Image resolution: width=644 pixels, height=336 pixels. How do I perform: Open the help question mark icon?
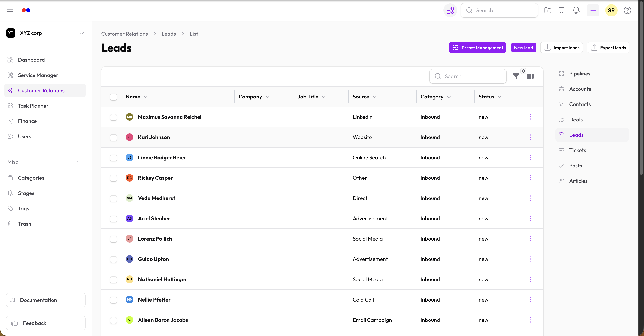pos(627,11)
